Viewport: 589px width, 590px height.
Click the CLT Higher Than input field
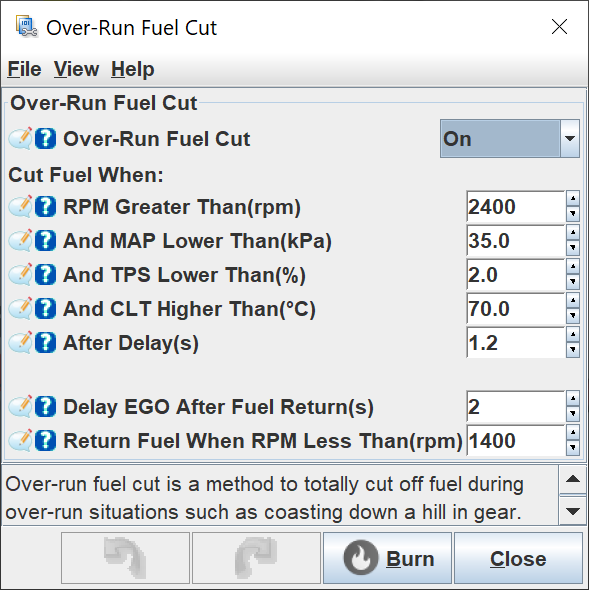515,309
